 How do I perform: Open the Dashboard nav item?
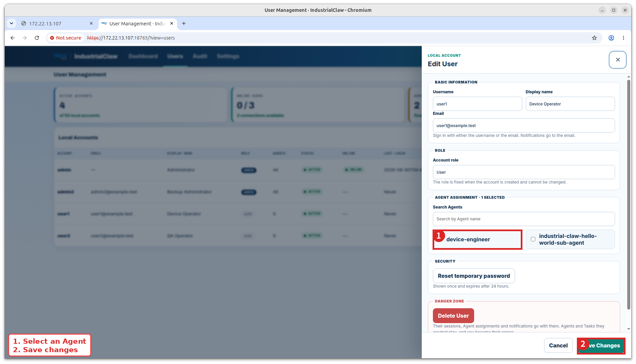coord(143,56)
